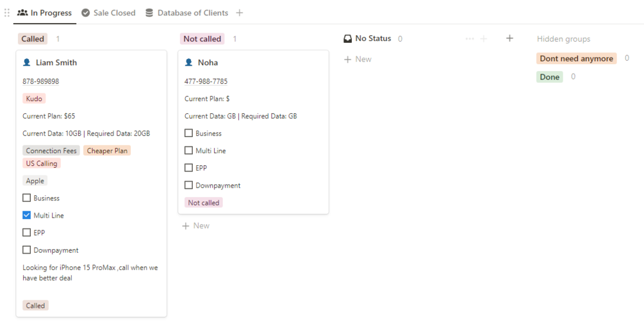Check the Business box on the Noha card
The width and height of the screenshot is (644, 322).
(x=189, y=134)
